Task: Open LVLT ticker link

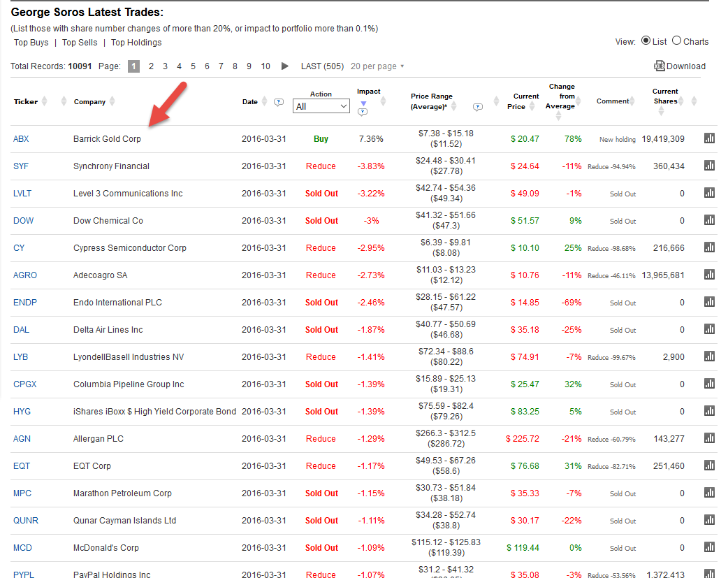Action: (22, 194)
